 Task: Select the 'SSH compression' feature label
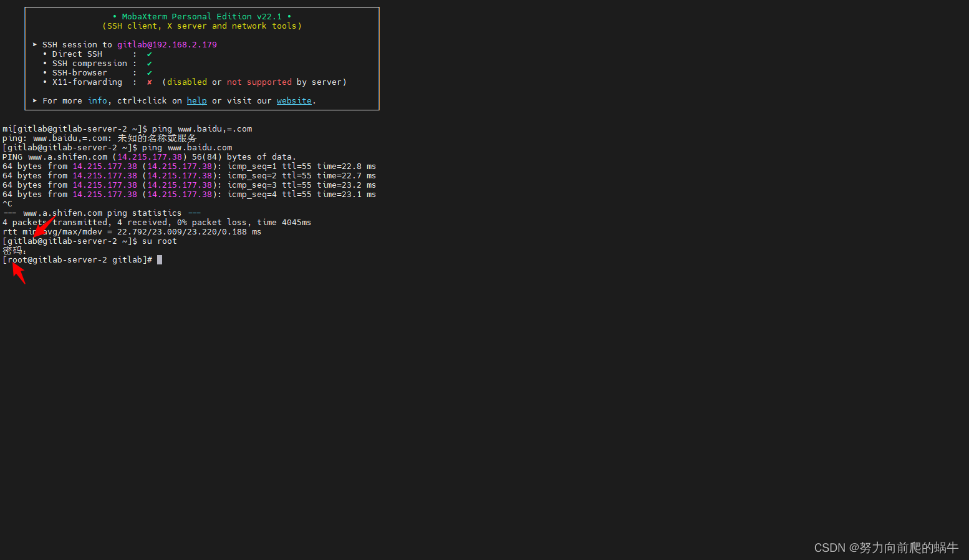90,63
